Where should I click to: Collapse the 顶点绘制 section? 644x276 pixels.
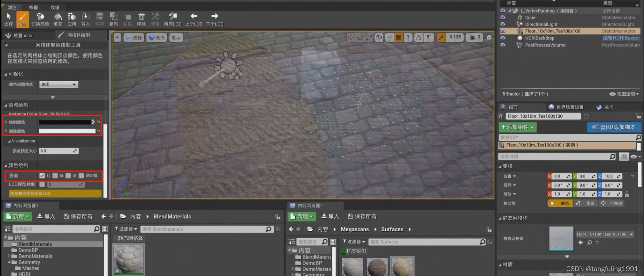(6, 105)
